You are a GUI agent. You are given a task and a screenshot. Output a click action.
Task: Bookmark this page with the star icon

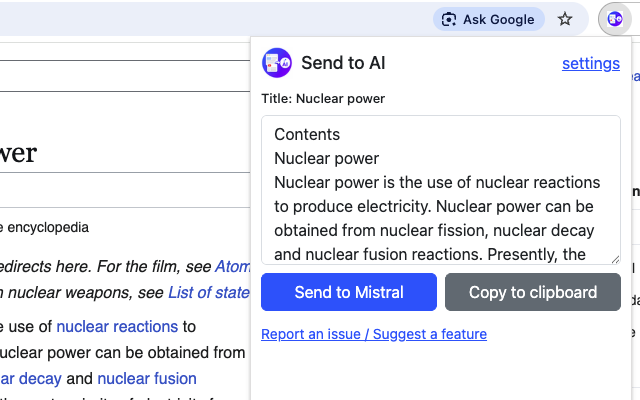[x=565, y=19]
